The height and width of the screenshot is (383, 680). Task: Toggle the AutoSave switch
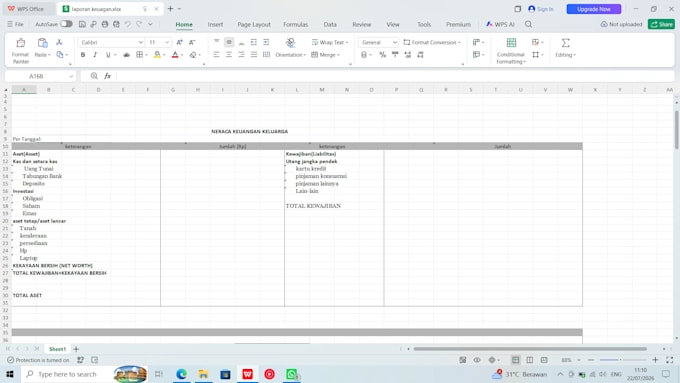click(x=66, y=24)
